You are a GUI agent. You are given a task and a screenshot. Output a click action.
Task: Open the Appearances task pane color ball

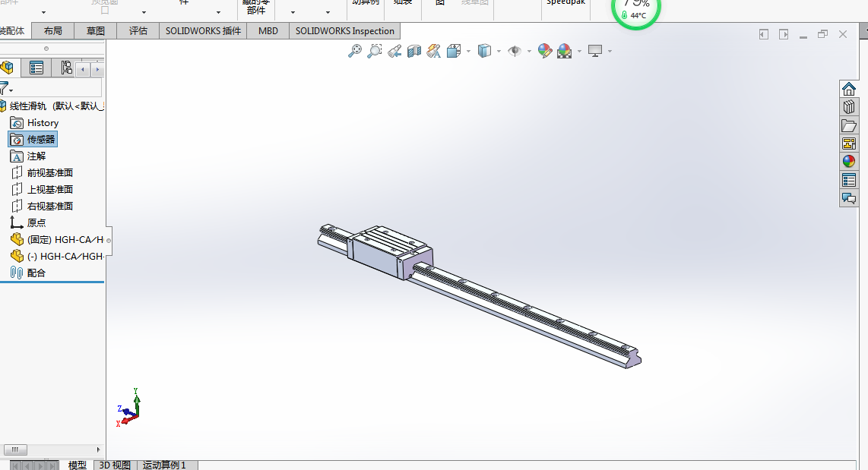click(x=849, y=162)
